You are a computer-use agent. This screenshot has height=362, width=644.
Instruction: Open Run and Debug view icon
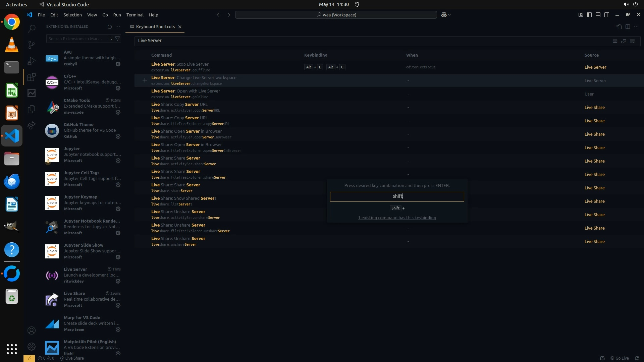(32, 61)
